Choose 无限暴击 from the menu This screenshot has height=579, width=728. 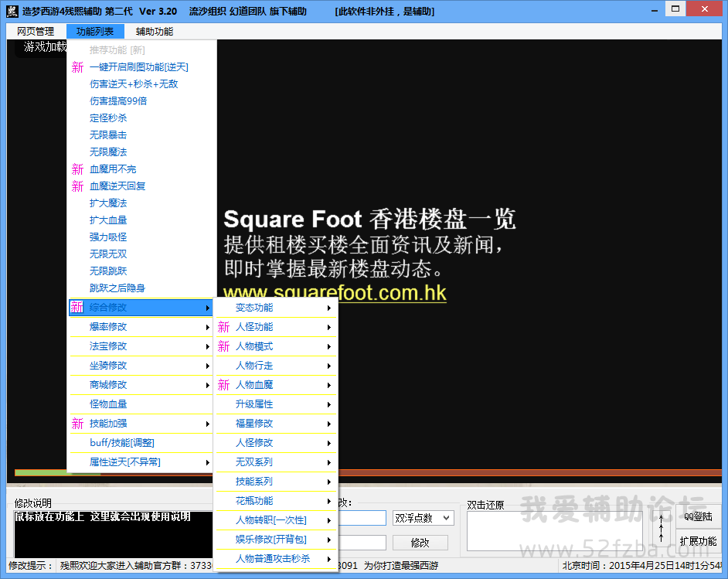[140, 135]
